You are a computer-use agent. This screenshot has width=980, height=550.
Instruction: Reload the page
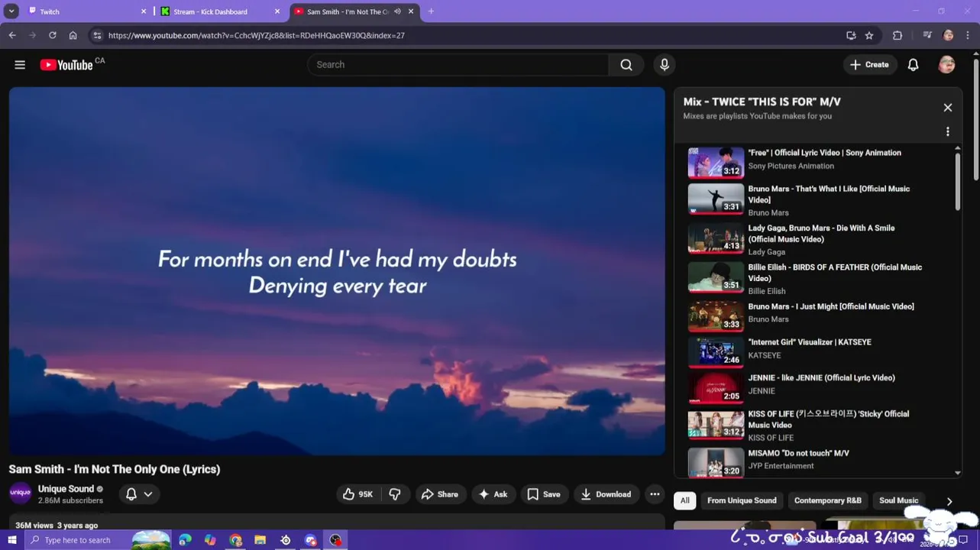tap(52, 35)
